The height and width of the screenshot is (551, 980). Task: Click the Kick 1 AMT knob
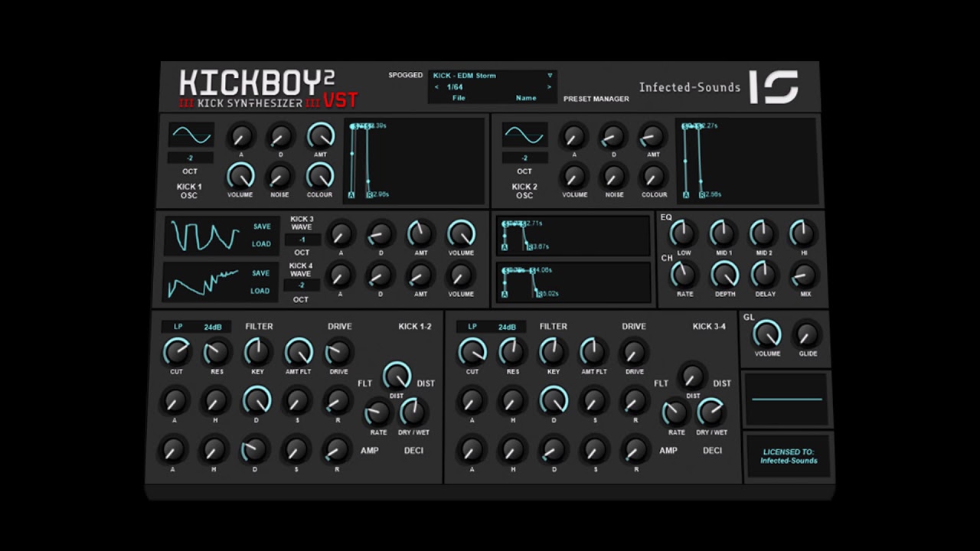point(321,136)
